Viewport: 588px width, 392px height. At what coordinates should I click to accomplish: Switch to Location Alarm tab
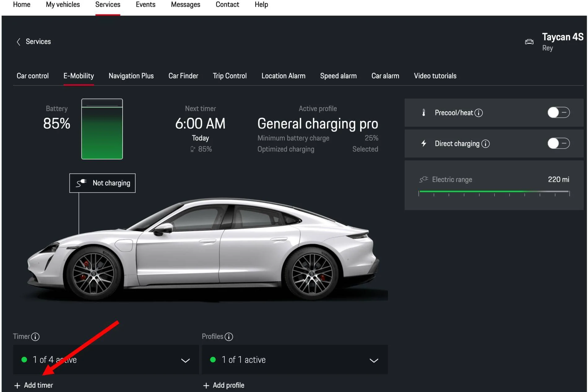(x=283, y=76)
